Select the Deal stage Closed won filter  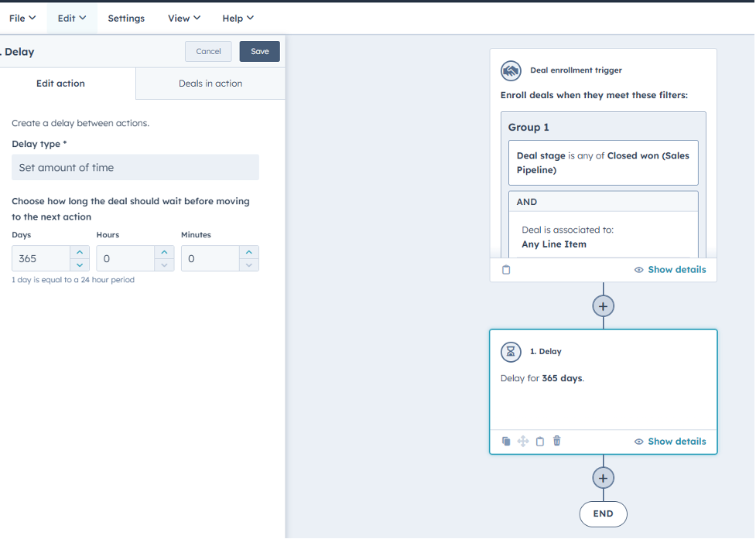603,163
